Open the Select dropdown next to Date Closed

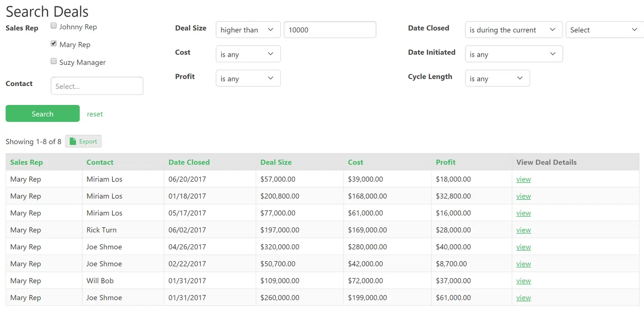click(x=604, y=30)
